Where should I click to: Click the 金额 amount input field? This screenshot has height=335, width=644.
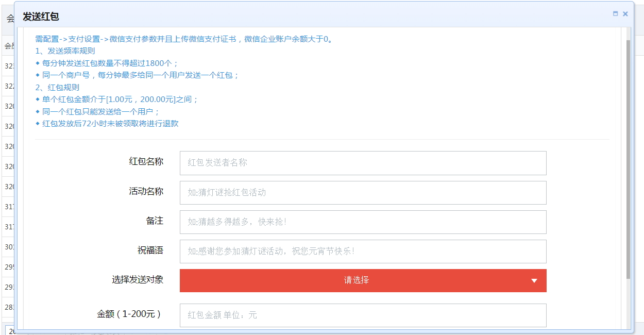(363, 315)
